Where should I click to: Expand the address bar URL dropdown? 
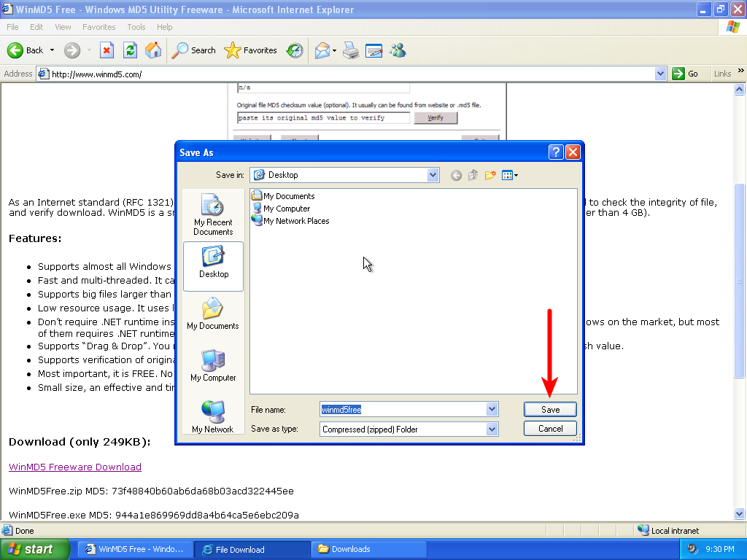coord(660,74)
